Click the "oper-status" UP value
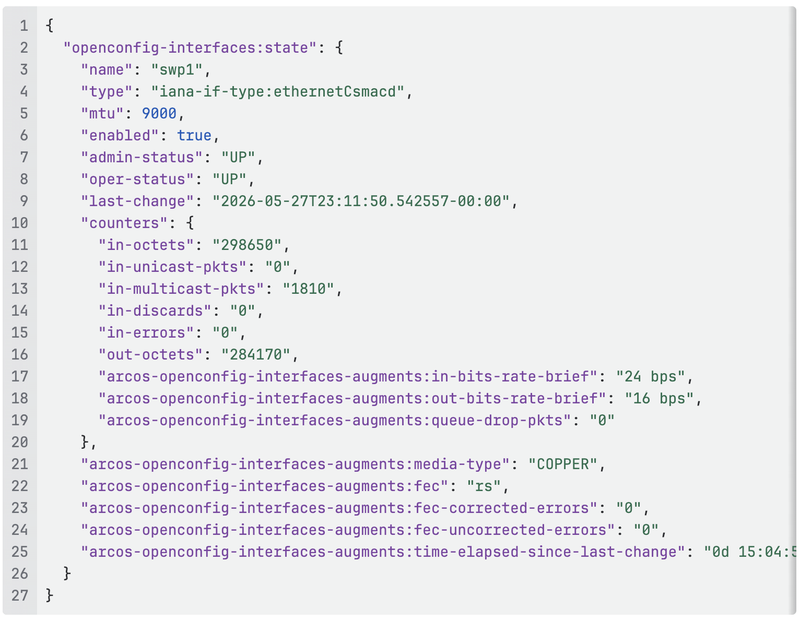Screen dimensions: 800x621 click(229, 179)
